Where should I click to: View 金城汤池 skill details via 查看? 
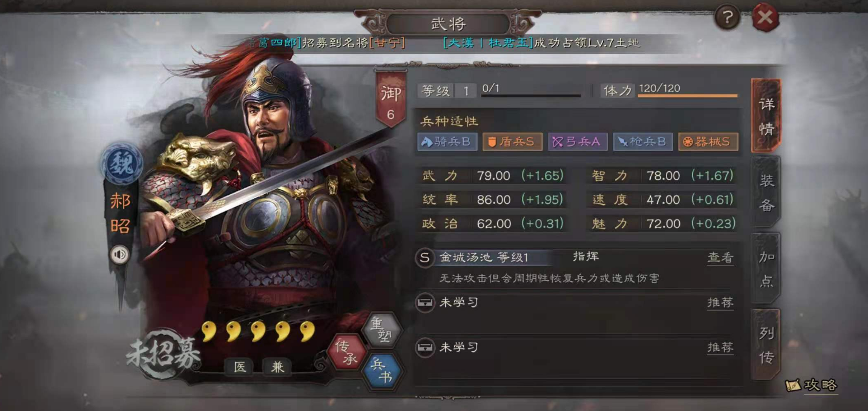[x=720, y=258]
